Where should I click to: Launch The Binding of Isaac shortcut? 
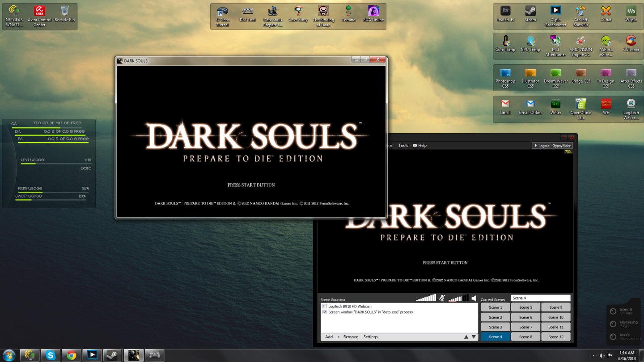(323, 17)
